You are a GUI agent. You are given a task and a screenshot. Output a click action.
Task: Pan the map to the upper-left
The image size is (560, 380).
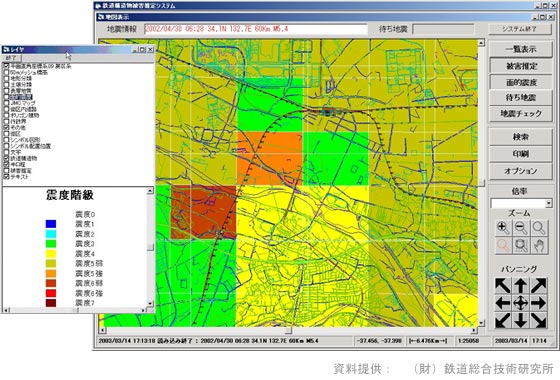pyautogui.click(x=503, y=286)
